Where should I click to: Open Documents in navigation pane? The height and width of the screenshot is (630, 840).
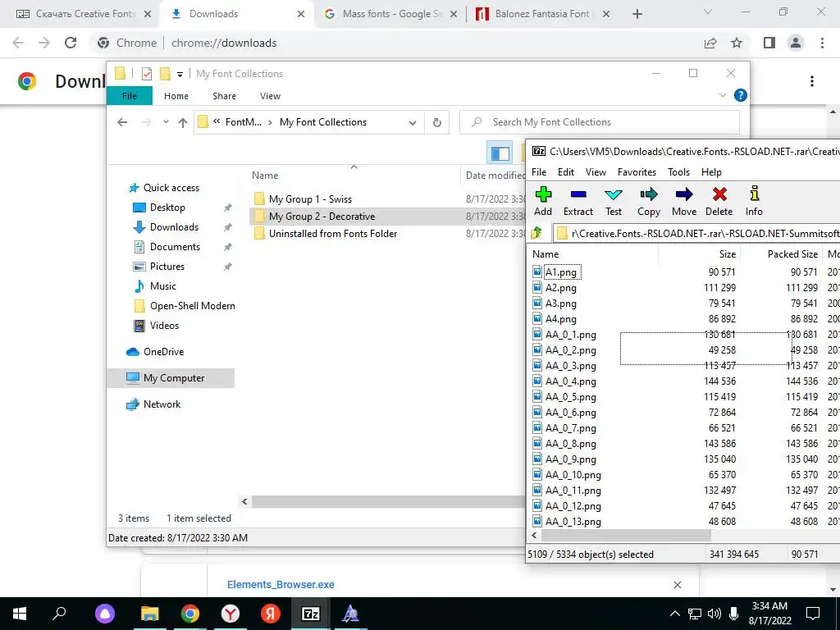(x=175, y=247)
